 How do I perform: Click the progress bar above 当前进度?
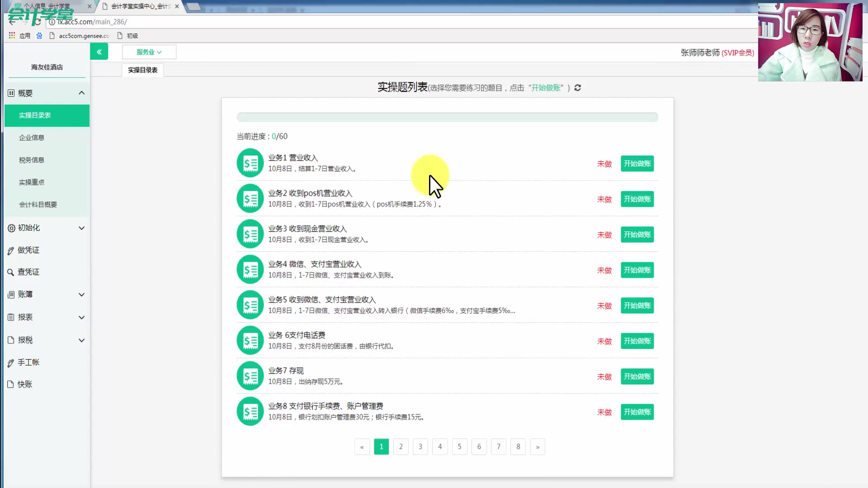[447, 117]
